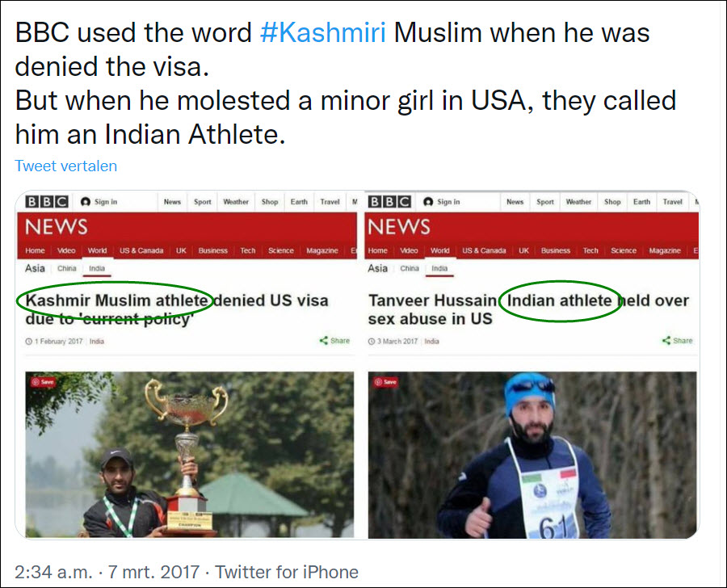The height and width of the screenshot is (588, 727).
Task: Select the India sub-tab on right page
Action: 439,268
